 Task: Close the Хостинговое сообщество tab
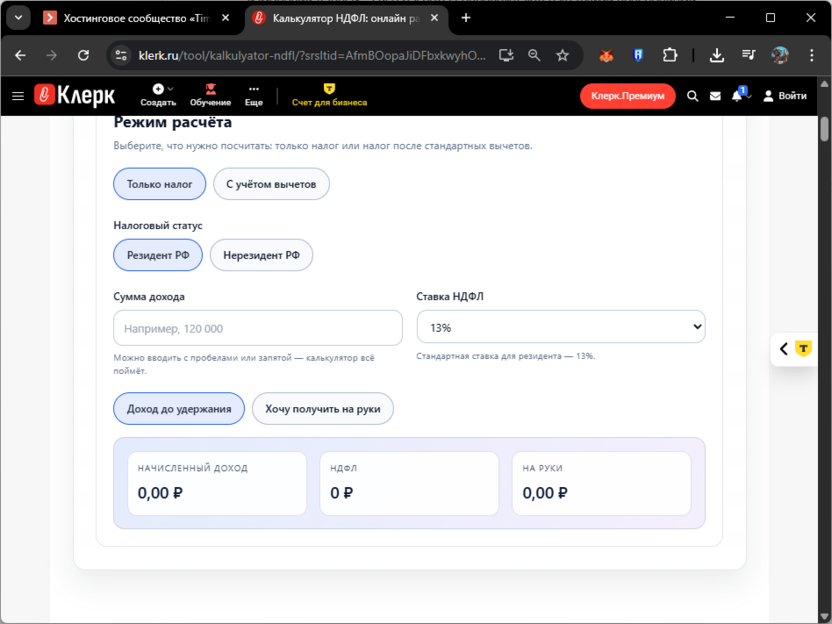click(226, 18)
